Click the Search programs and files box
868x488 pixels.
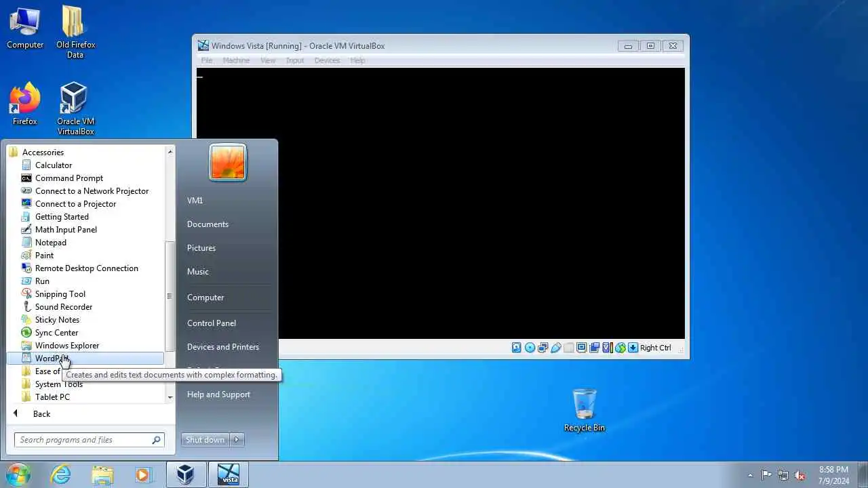(x=89, y=440)
